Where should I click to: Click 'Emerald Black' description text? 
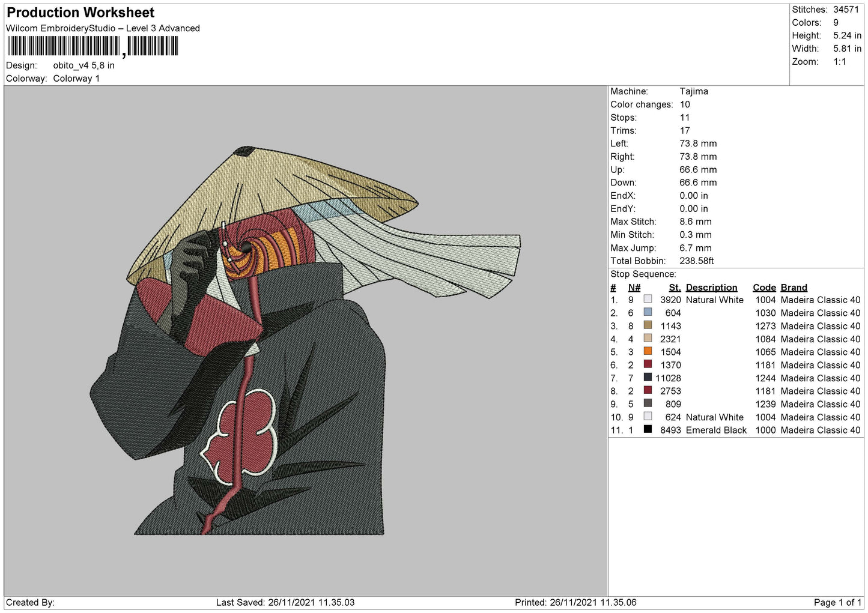pos(716,430)
